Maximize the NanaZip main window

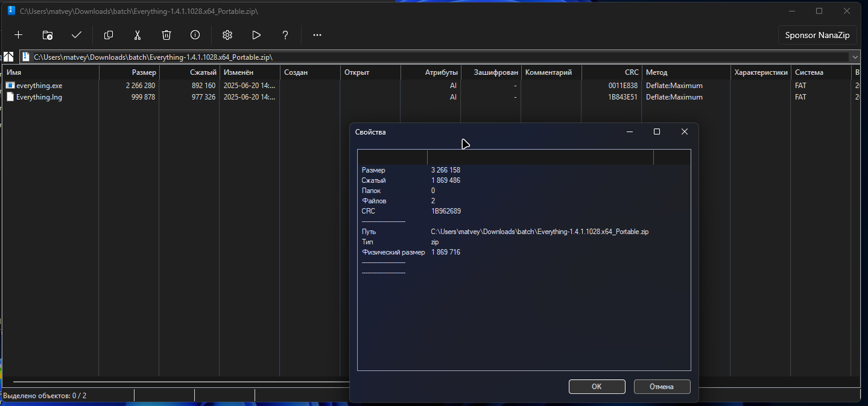point(819,11)
